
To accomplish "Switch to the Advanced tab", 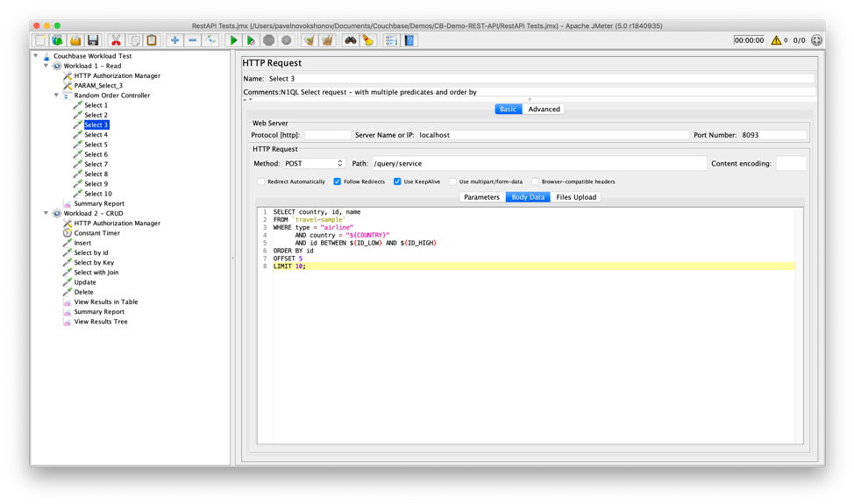I will coord(544,109).
